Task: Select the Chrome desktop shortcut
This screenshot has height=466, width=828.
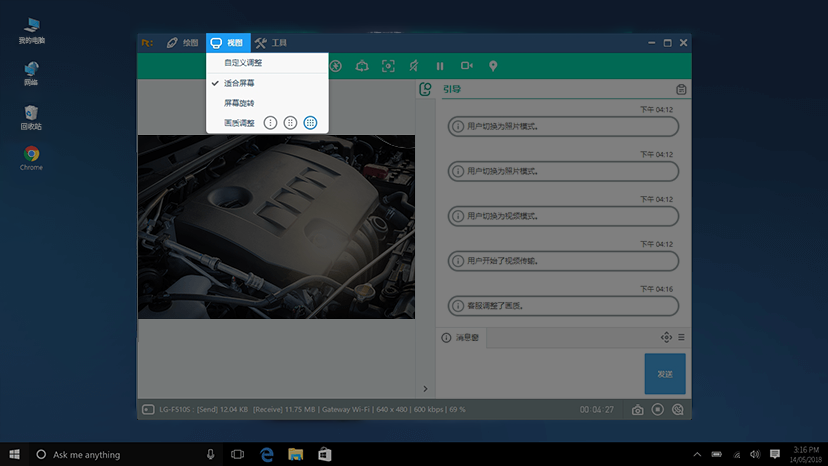Action: pos(31,159)
